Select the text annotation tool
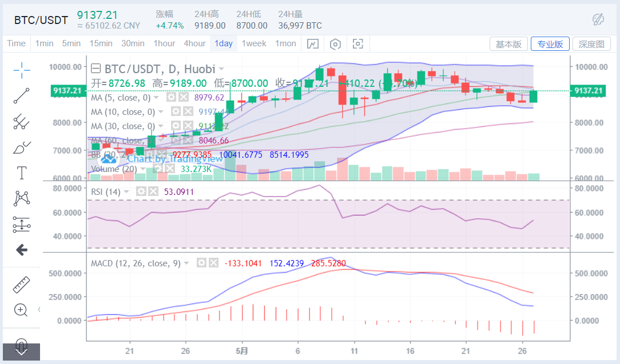The image size is (620, 364). point(22,173)
